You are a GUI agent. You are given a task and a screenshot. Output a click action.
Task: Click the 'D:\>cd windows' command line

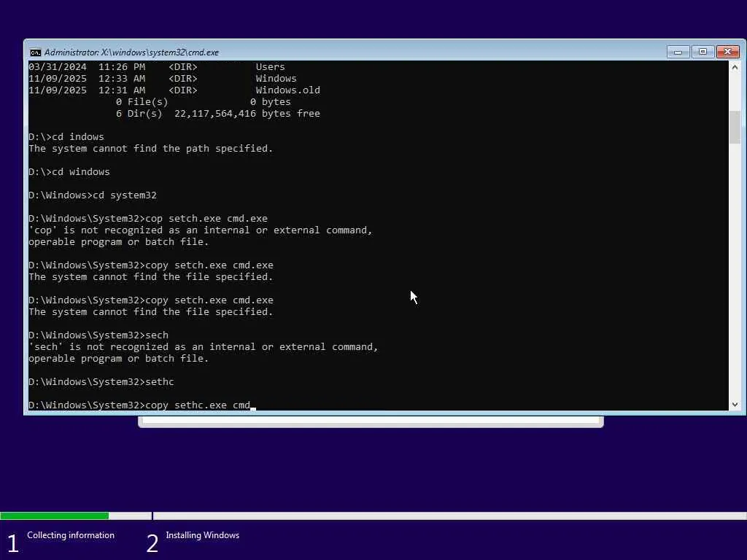[69, 172]
